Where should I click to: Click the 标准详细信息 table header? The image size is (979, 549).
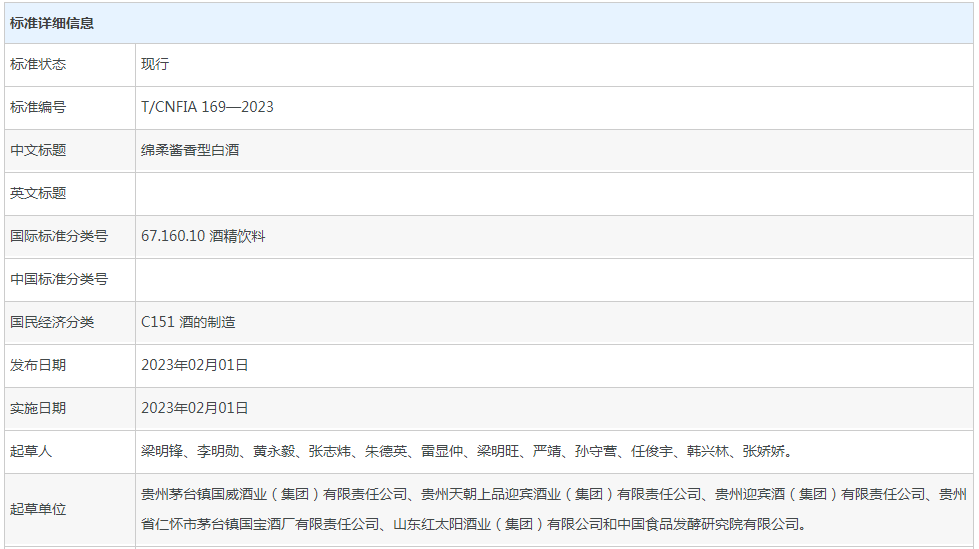[52, 23]
